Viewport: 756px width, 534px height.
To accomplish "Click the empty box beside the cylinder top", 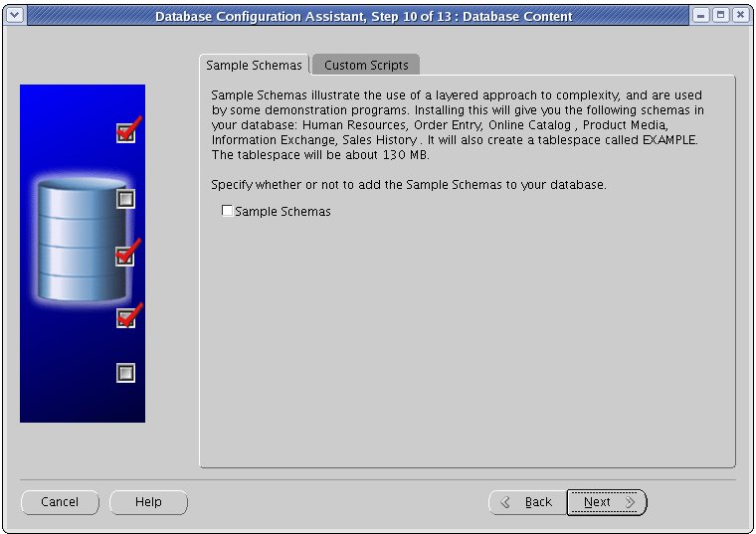I will 125,199.
